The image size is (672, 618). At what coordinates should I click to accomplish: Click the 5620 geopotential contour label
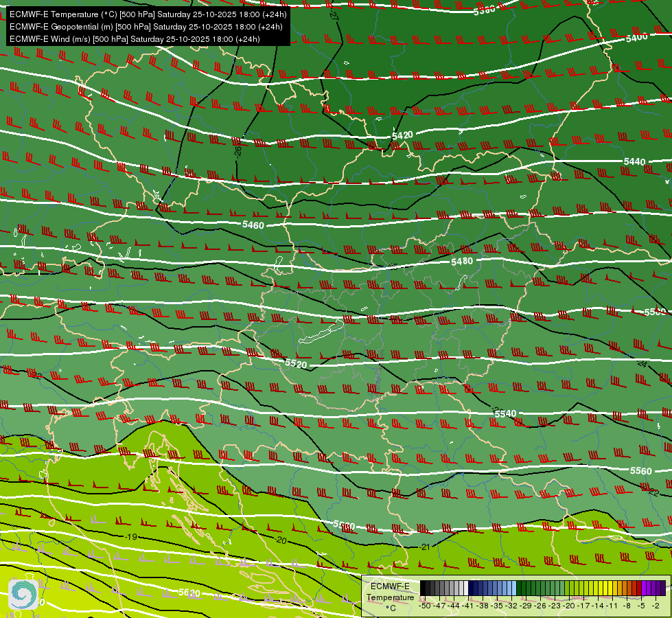(189, 593)
